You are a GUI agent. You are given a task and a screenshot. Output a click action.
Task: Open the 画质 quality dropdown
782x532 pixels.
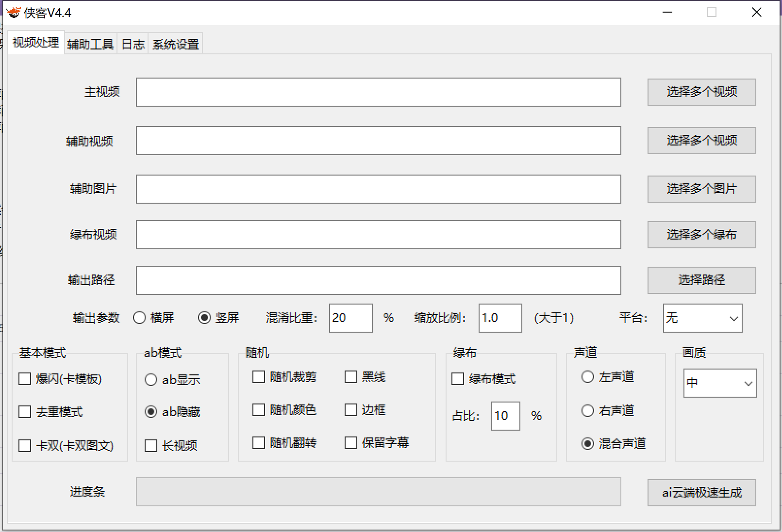click(720, 383)
